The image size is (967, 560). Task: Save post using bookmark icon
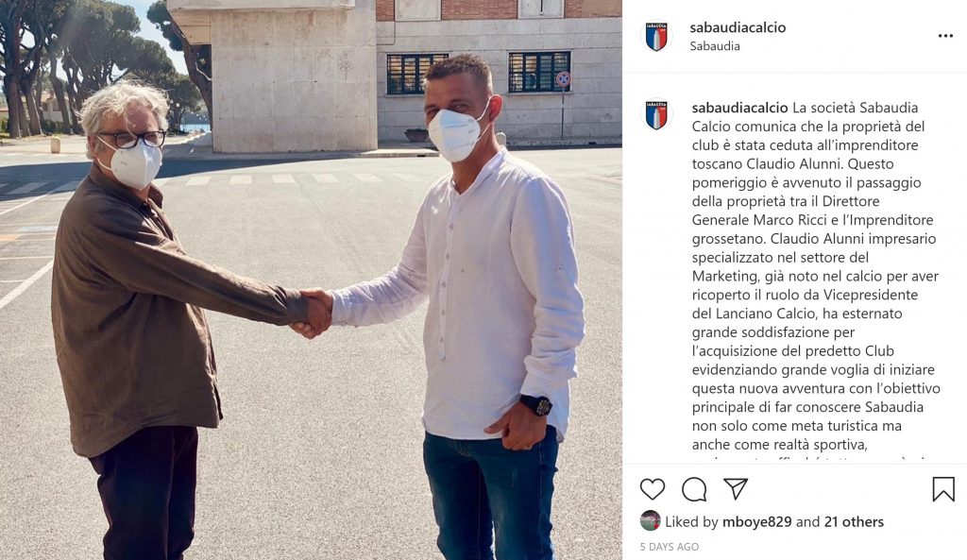tap(943, 489)
